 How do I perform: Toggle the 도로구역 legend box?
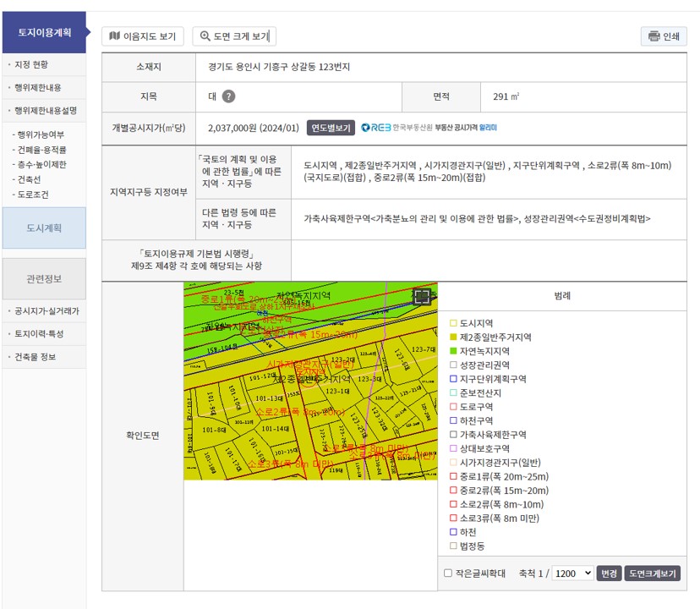(453, 407)
